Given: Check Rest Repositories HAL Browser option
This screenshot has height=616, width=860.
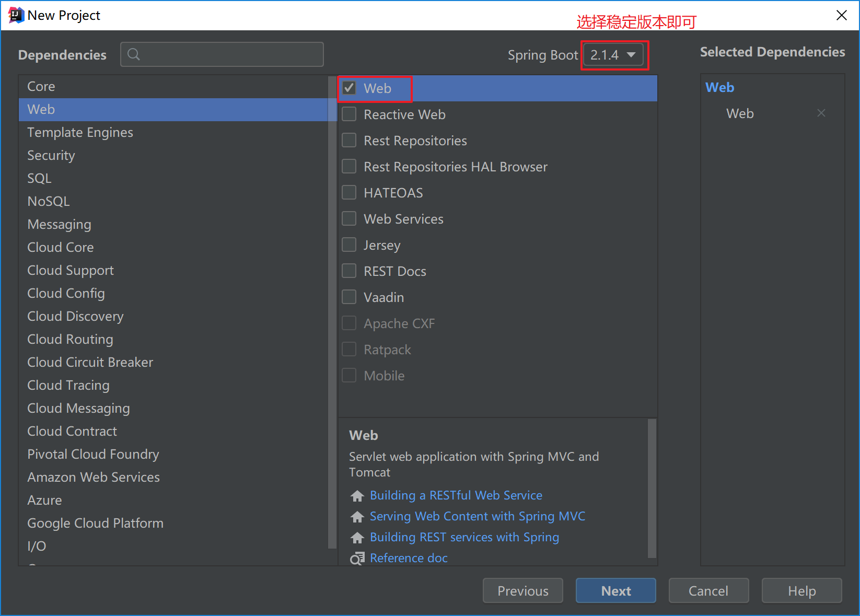Looking at the screenshot, I should tap(349, 166).
